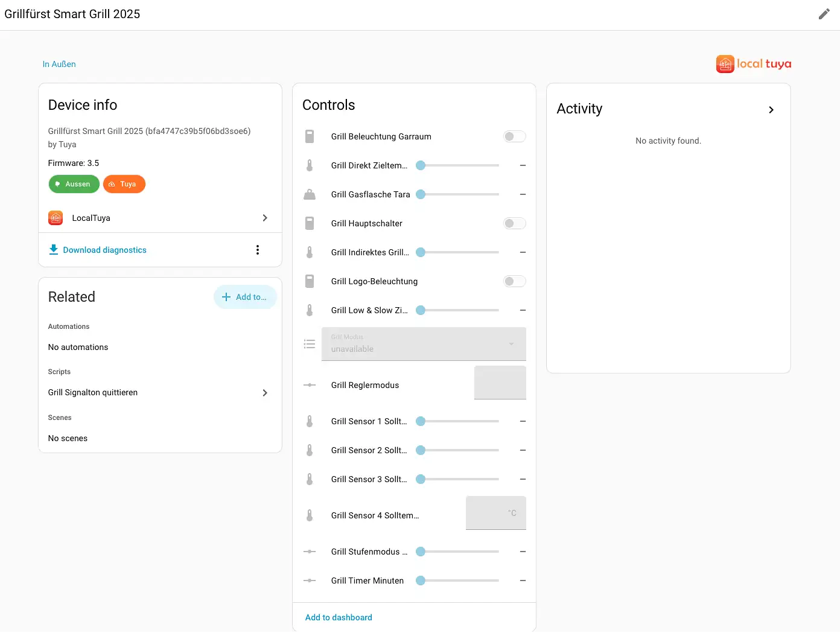
Task: Adjust the Grill Low & Slow slider
Action: pos(459,310)
